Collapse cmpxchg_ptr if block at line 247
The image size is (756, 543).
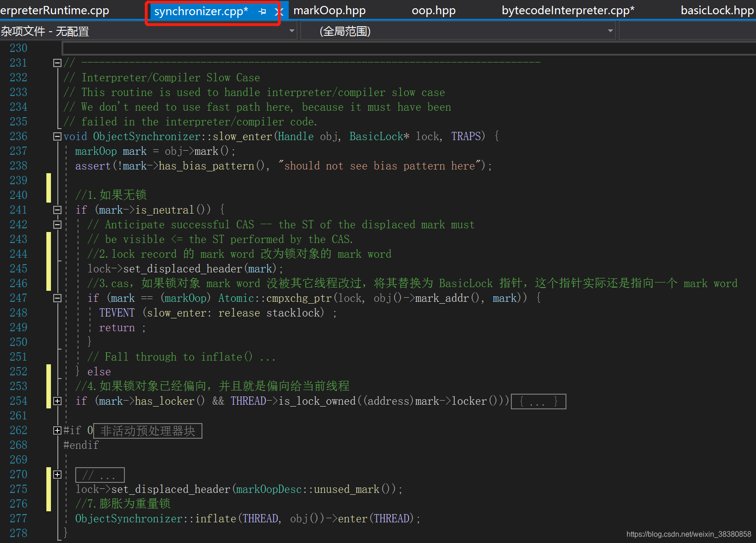57,298
